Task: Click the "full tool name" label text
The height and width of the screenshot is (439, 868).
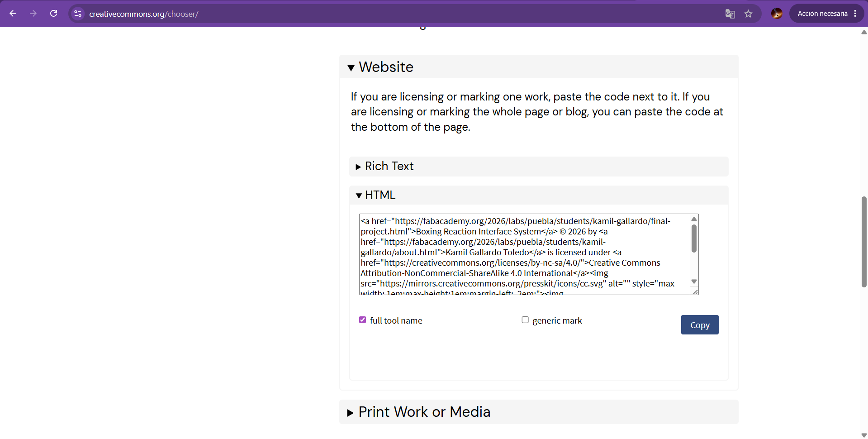Action: 396,320
